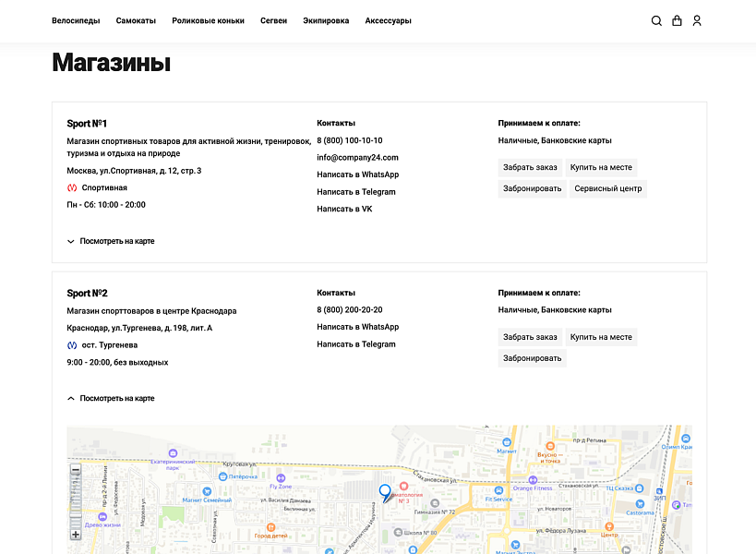Collapse map for Sport №2 store

point(111,399)
